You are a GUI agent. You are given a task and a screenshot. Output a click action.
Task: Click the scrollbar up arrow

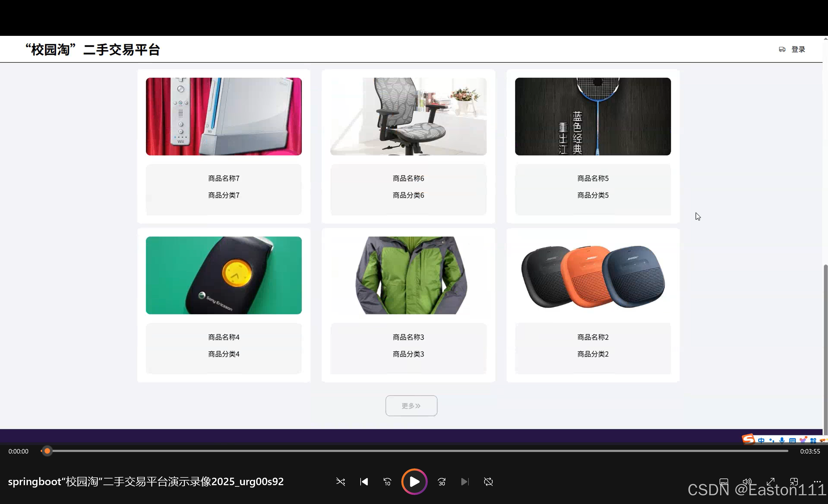pos(825,39)
